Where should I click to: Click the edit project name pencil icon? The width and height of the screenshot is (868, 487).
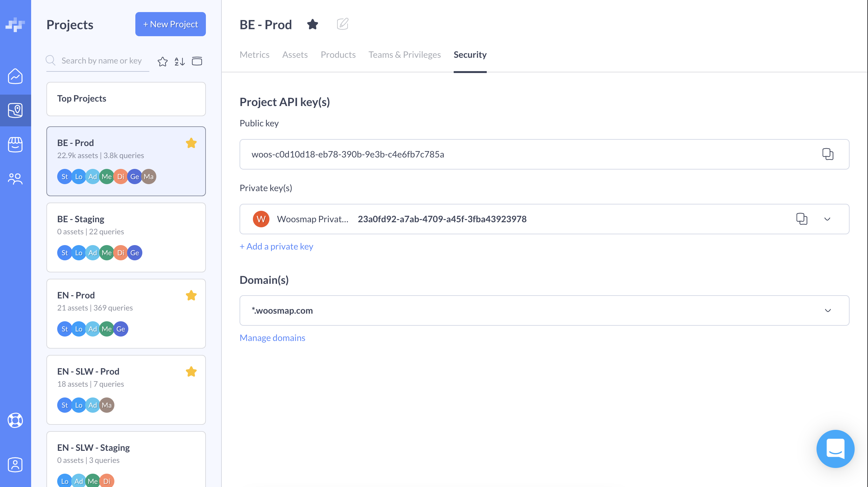342,24
